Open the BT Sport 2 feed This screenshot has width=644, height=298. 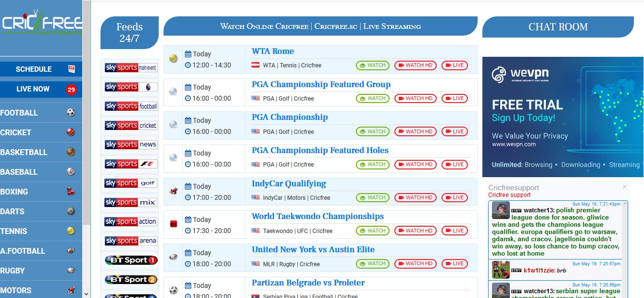click(x=131, y=280)
